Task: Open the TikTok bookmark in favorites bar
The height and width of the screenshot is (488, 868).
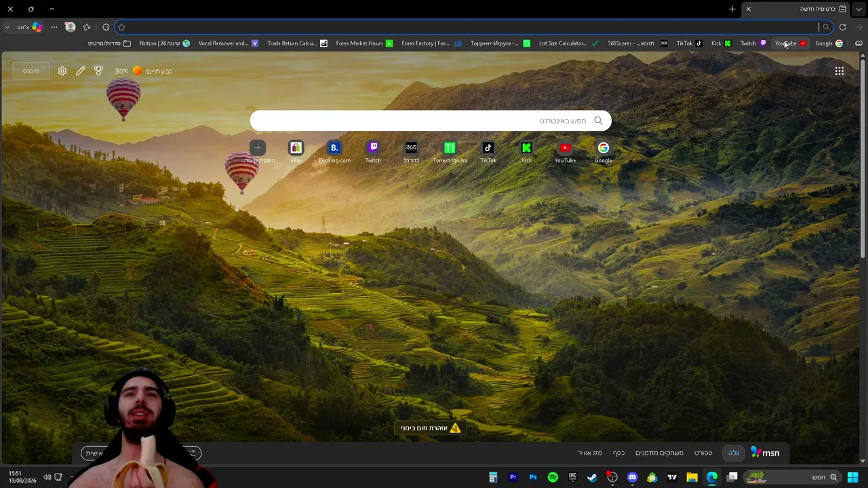Action: (x=689, y=43)
